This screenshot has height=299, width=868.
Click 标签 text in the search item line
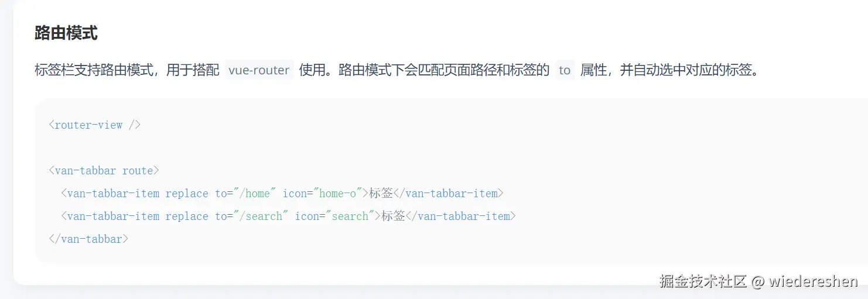[393, 216]
